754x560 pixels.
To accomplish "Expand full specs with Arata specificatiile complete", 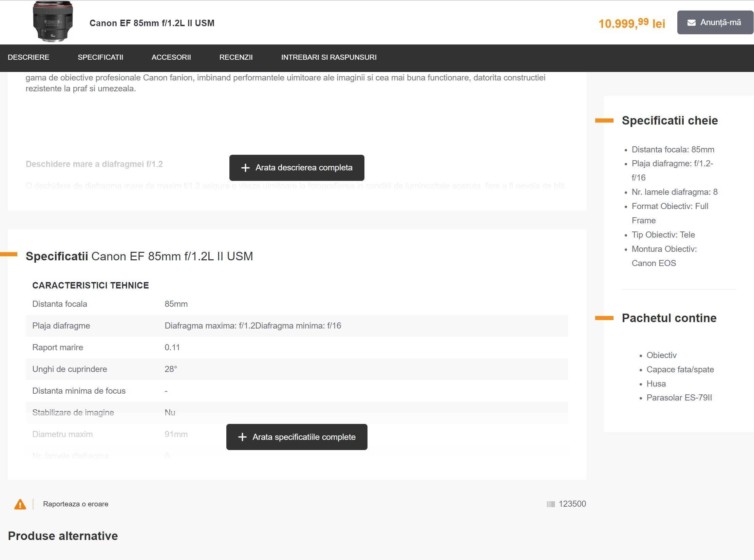I will 297,437.
